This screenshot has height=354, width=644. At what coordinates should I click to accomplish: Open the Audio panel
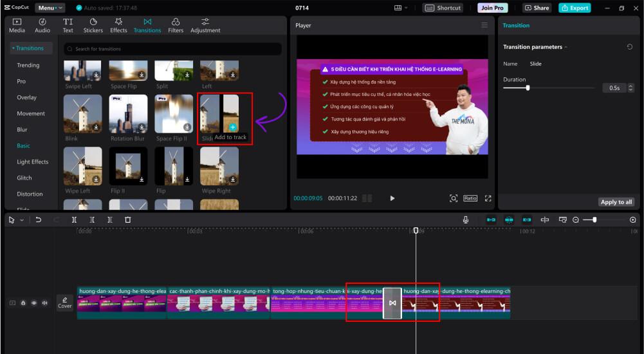(42, 26)
